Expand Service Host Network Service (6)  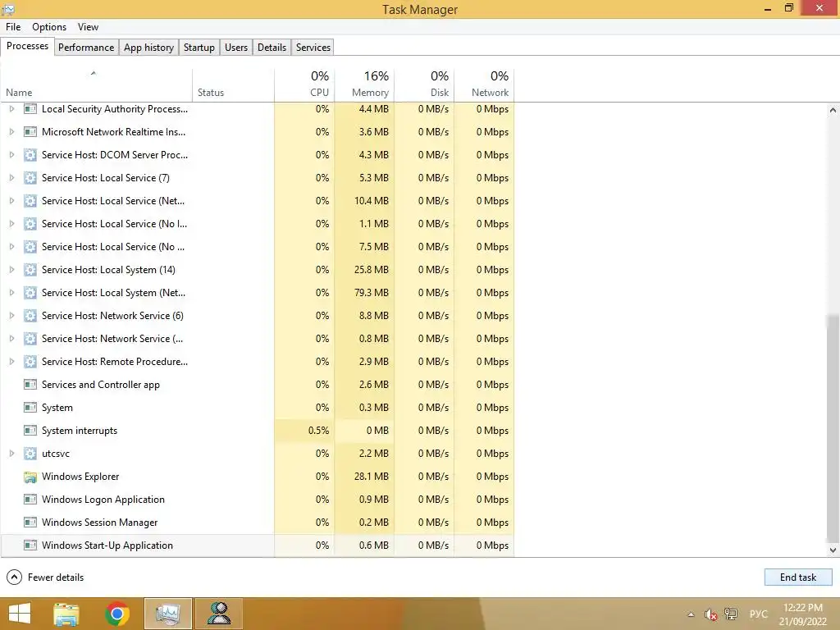point(11,316)
